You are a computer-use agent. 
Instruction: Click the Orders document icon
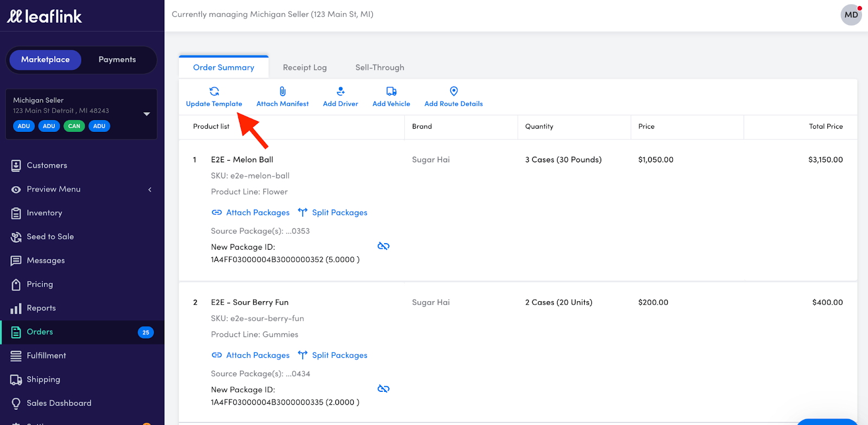[x=16, y=332]
